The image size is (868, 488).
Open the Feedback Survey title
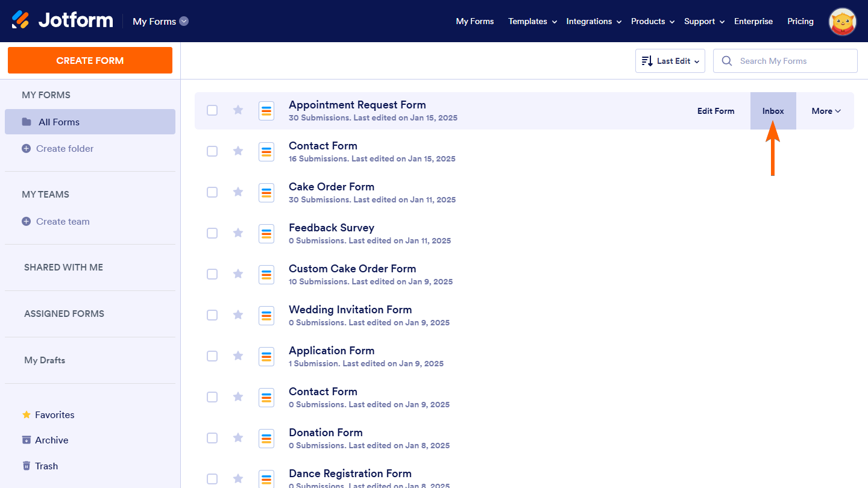(x=332, y=228)
